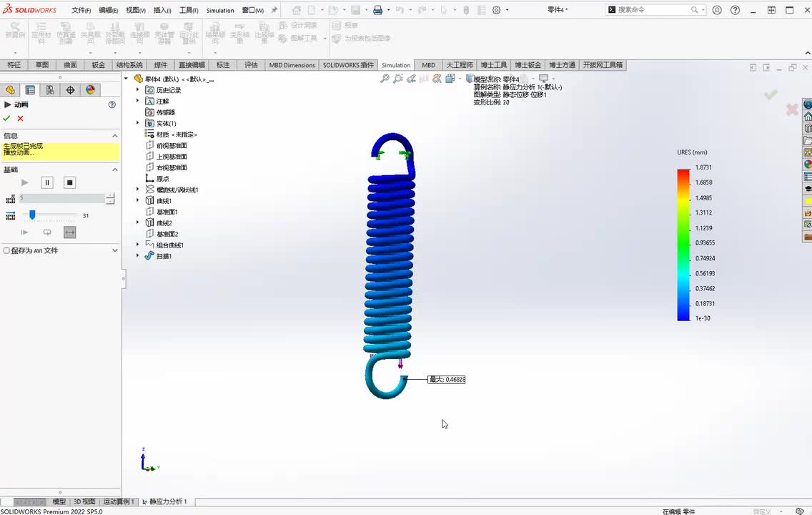Pause the animation playback
Image resolution: width=812 pixels, height=515 pixels.
pos(47,182)
